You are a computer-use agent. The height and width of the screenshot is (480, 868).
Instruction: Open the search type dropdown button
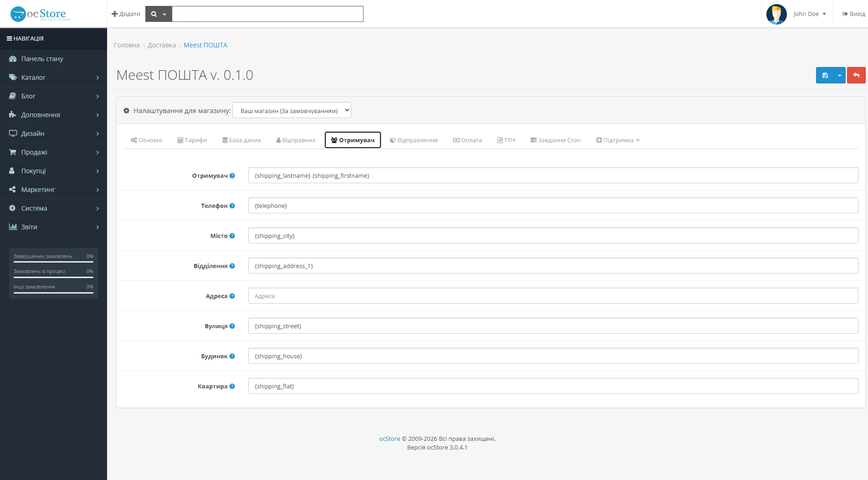159,14
